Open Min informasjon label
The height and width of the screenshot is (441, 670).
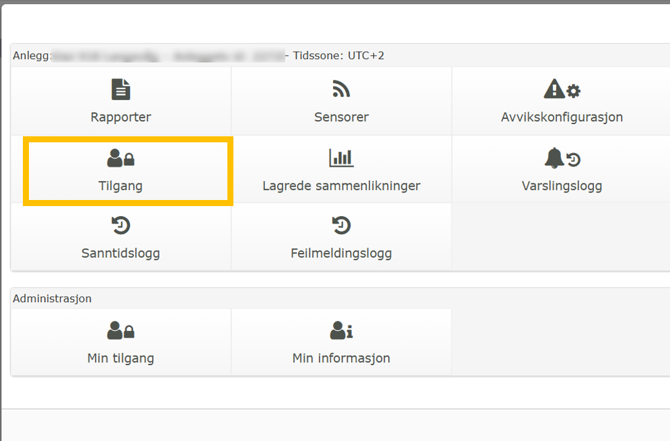click(x=341, y=358)
